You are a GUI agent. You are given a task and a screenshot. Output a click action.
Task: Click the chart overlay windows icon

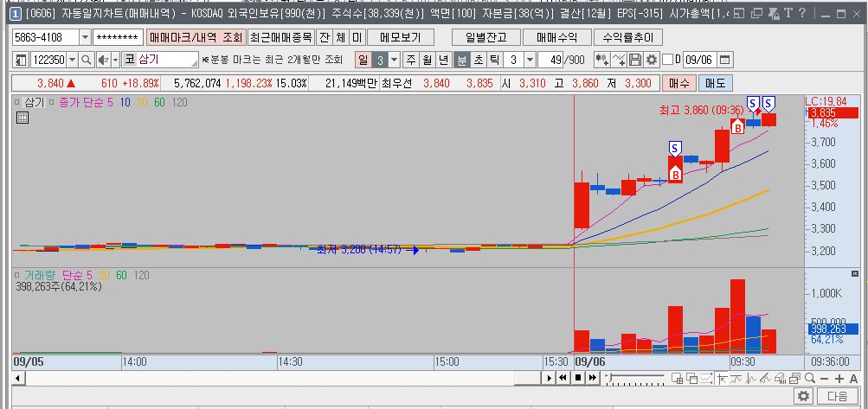pyautogui.click(x=691, y=378)
